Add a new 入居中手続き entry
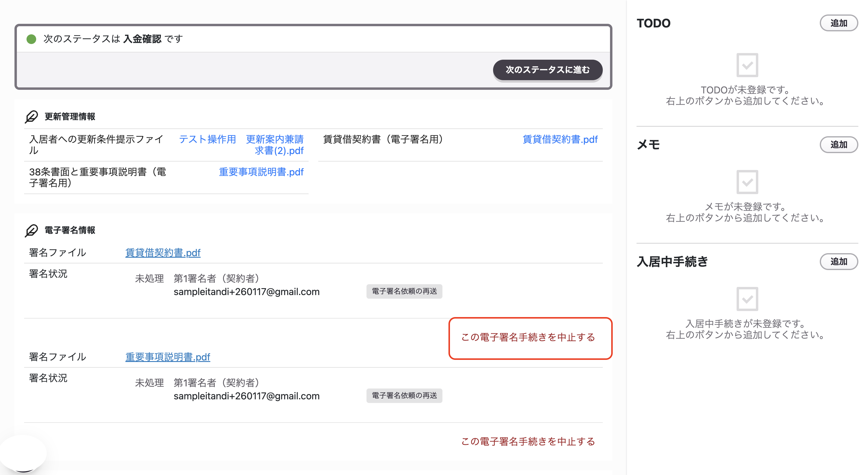Viewport: 868px width, 475px height. [x=838, y=261]
